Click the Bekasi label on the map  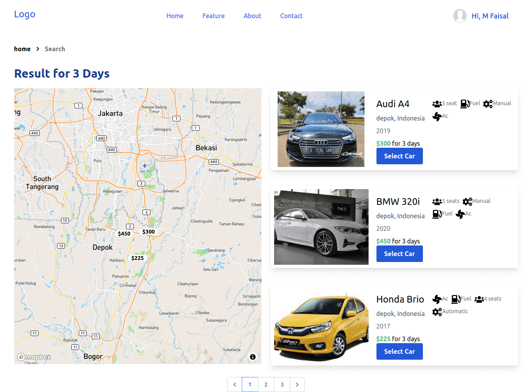[206, 148]
